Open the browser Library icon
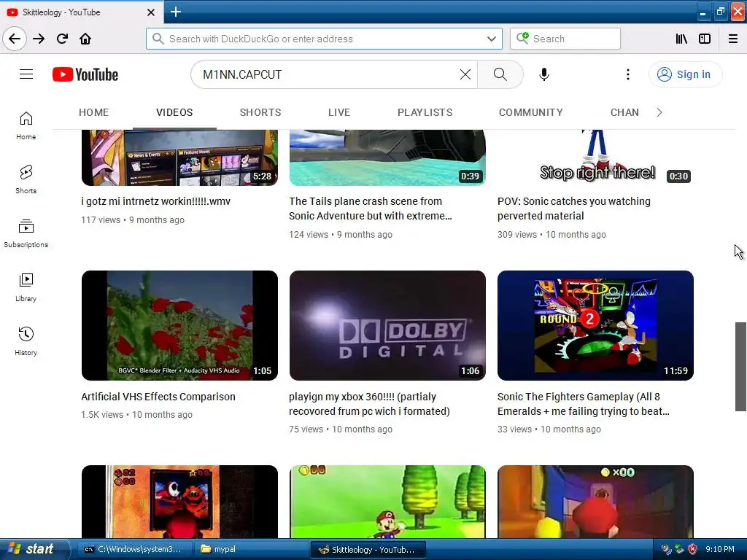Screen dimensions: 747x560 (681, 39)
